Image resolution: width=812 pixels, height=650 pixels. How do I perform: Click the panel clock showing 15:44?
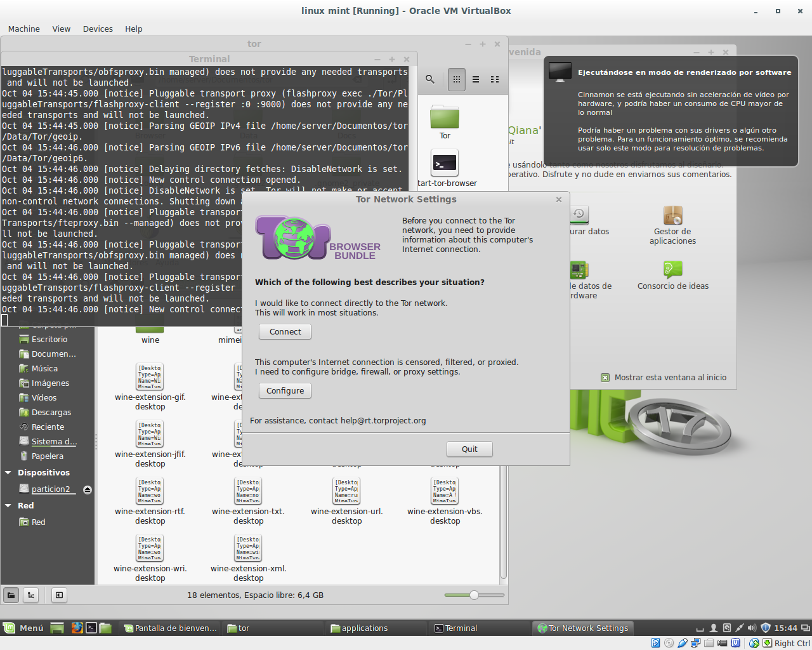785,628
